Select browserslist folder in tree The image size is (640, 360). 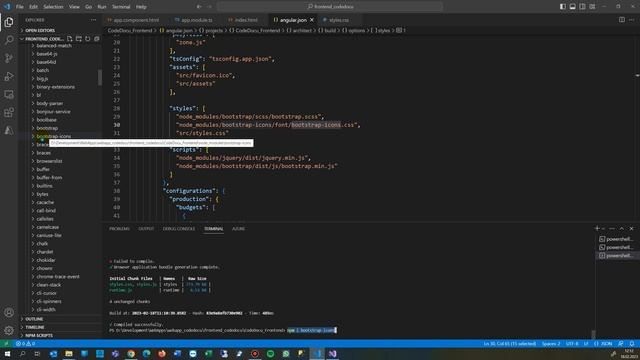pos(49,161)
